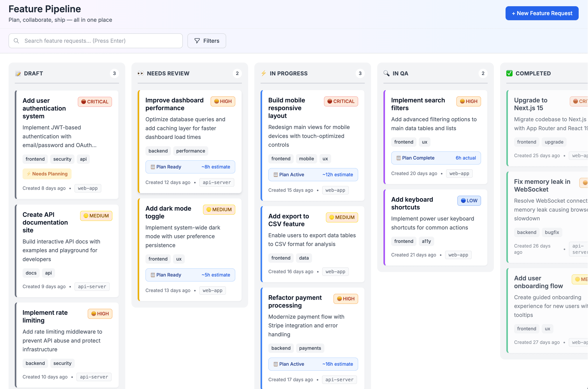The width and height of the screenshot is (588, 389).
Task: Click the memo icon on the Draft column header
Action: coord(18,73)
